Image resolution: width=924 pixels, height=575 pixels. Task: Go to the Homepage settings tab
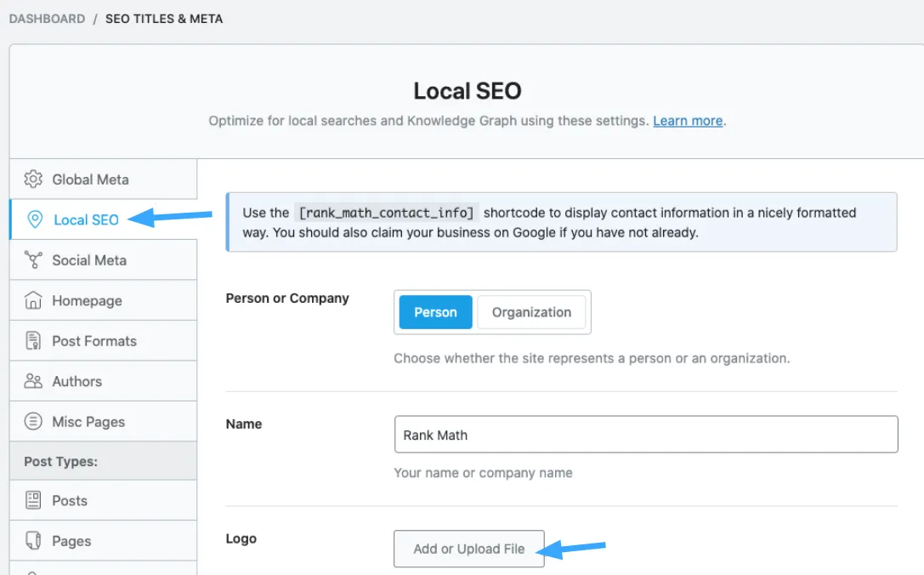click(x=103, y=300)
